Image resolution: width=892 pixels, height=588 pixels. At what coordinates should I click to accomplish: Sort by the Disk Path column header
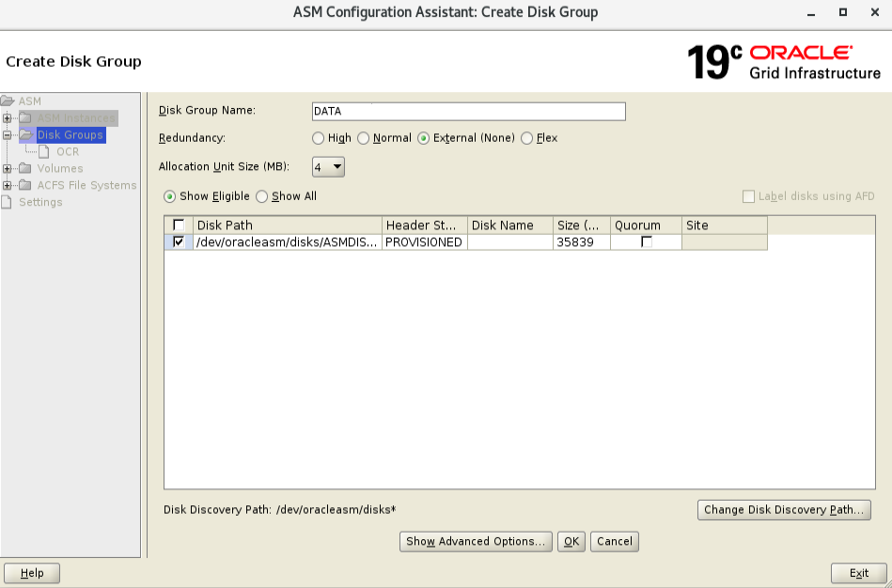point(288,225)
